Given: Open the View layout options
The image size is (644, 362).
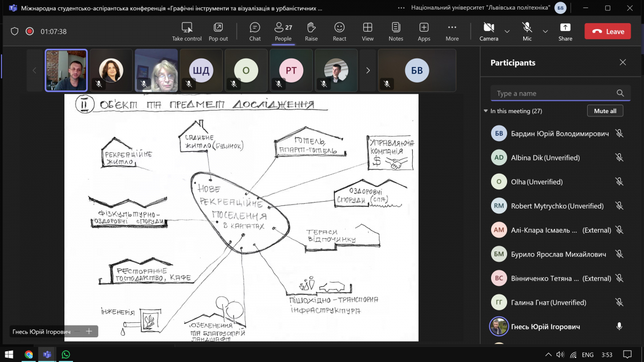Looking at the screenshot, I should (x=368, y=31).
